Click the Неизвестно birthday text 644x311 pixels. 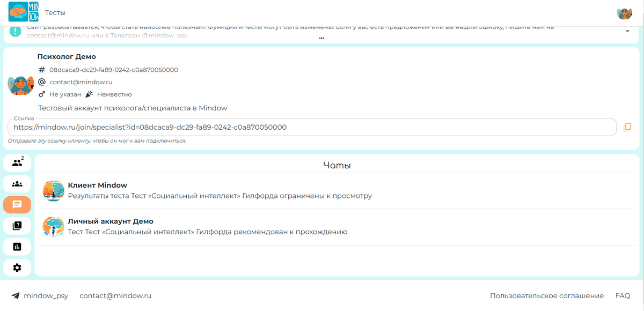tap(114, 94)
